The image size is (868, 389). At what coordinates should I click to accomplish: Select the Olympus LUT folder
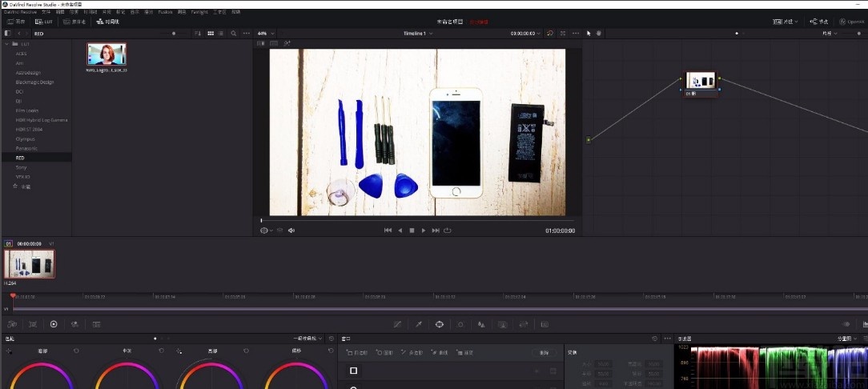[25, 139]
